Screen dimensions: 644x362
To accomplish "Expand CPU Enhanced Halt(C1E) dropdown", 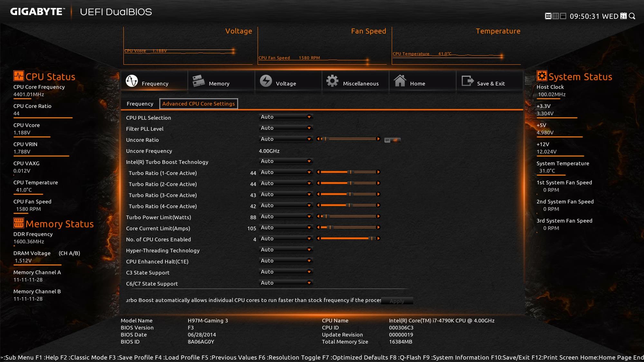I will coord(286,261).
